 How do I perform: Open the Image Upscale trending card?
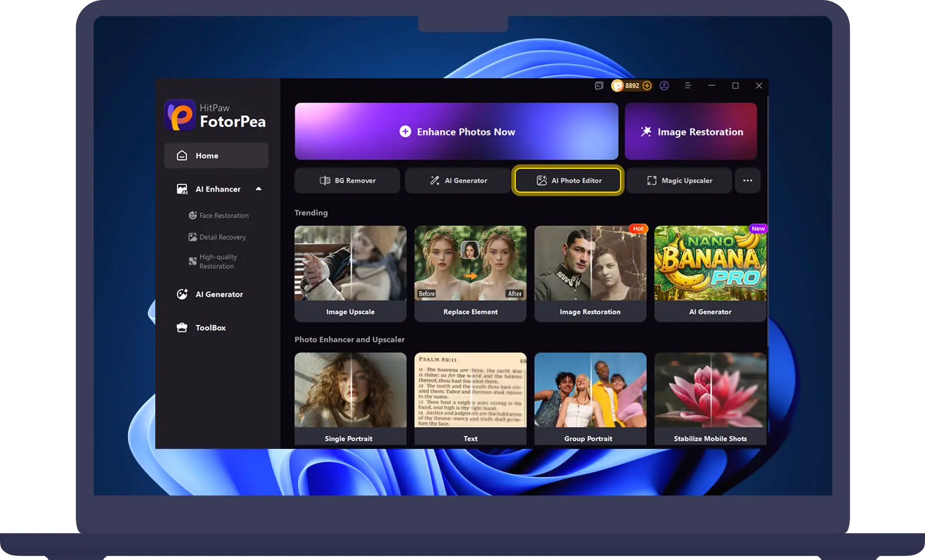point(350,274)
